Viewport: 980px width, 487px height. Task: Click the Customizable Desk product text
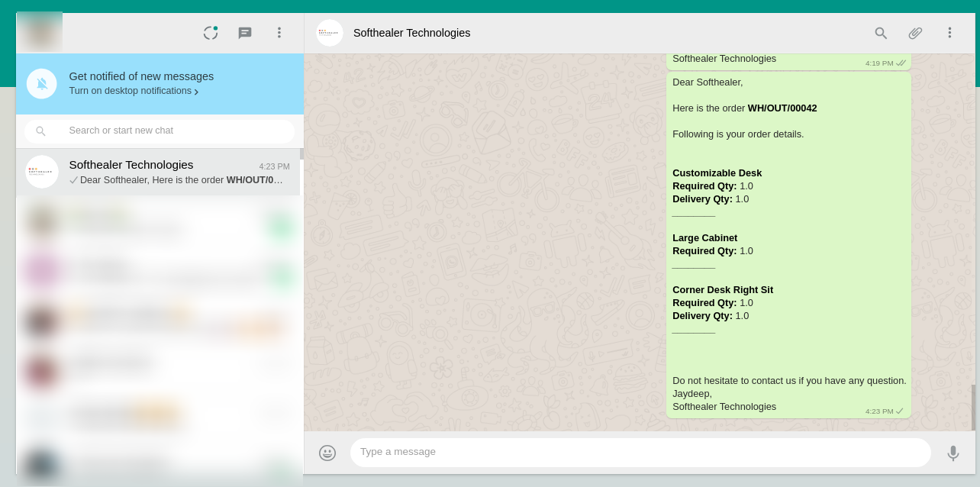(717, 173)
